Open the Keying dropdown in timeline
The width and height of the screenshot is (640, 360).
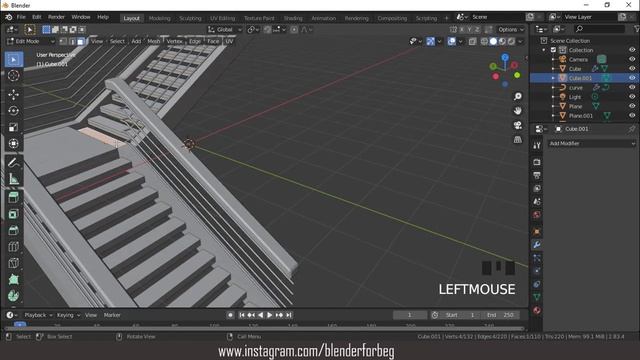point(68,315)
